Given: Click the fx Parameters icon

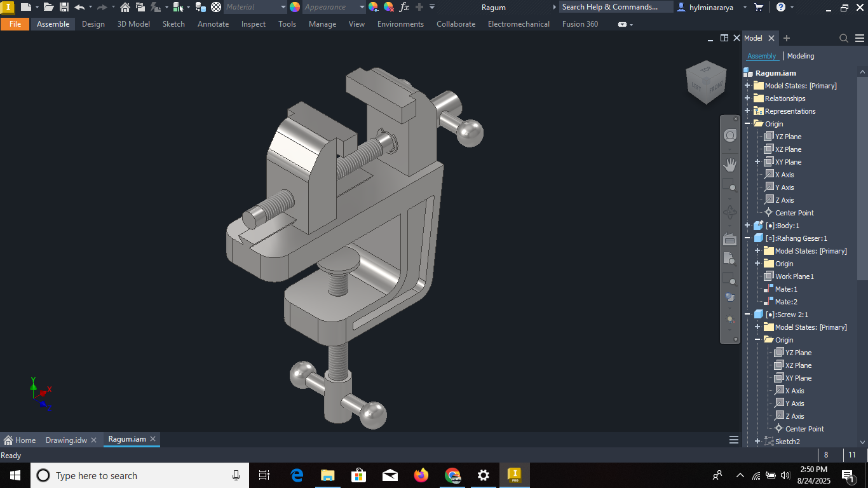Looking at the screenshot, I should click(404, 7).
